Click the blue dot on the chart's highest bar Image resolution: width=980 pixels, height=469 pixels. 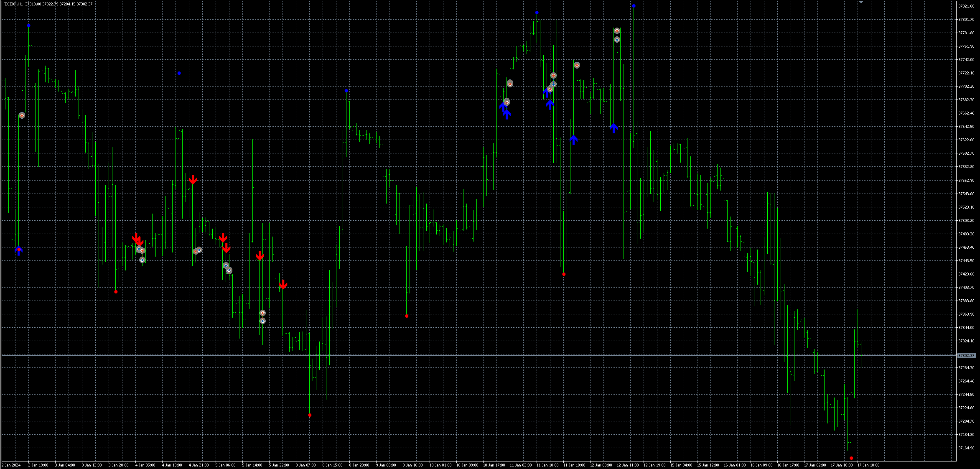pos(634,6)
